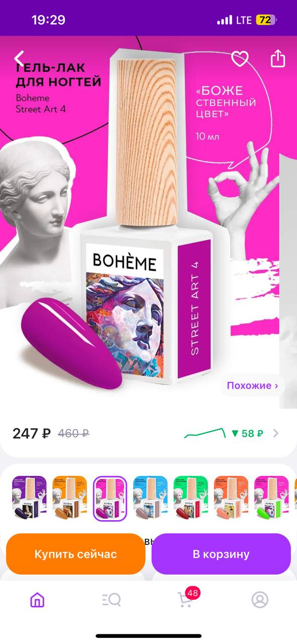
Task: Tap the share icon at top right
Action: coord(277,58)
